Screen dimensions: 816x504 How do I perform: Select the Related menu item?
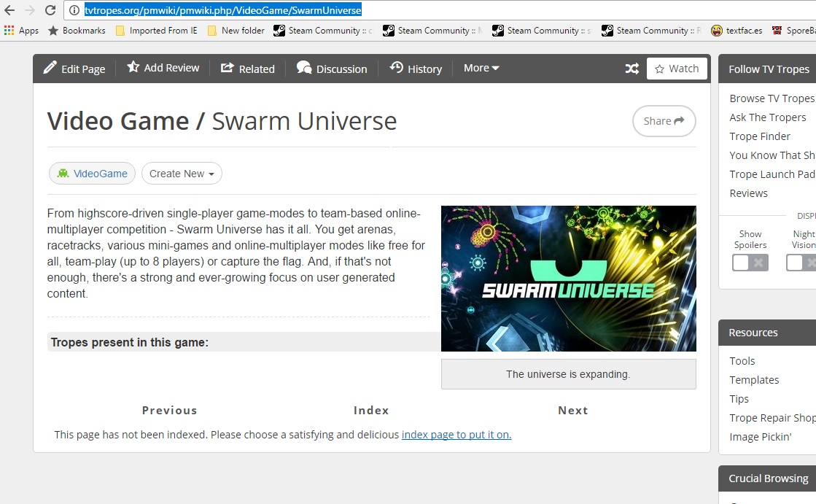coord(257,69)
